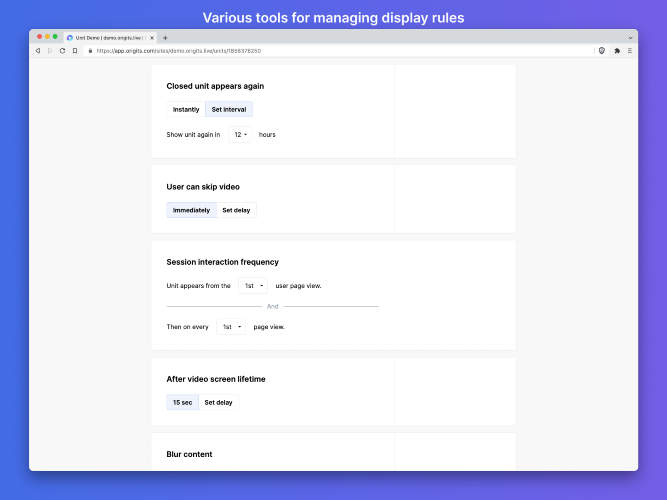667x500 pixels.
Task: Open dropdown for Then on every 1st
Action: 231,327
